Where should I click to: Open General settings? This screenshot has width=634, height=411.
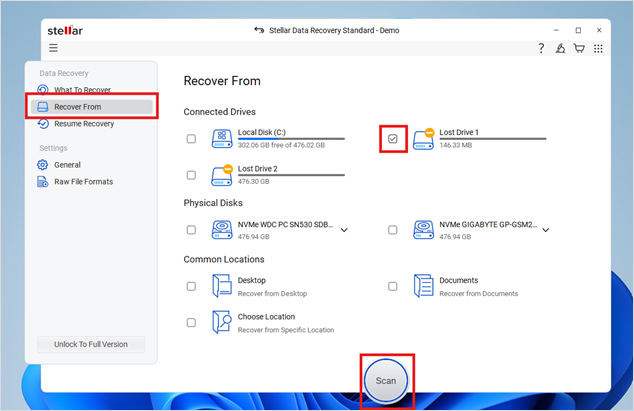coord(68,165)
